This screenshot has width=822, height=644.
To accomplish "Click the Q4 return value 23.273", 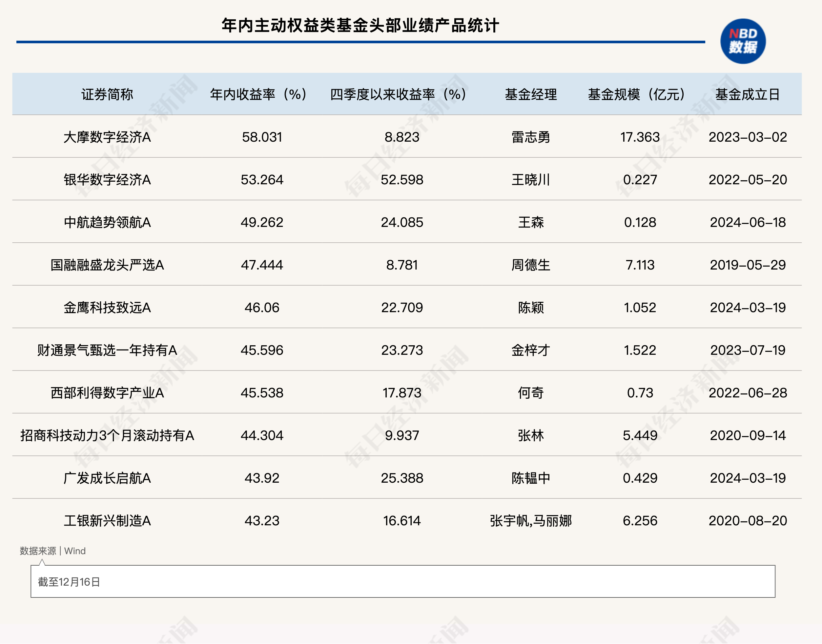I will point(402,350).
